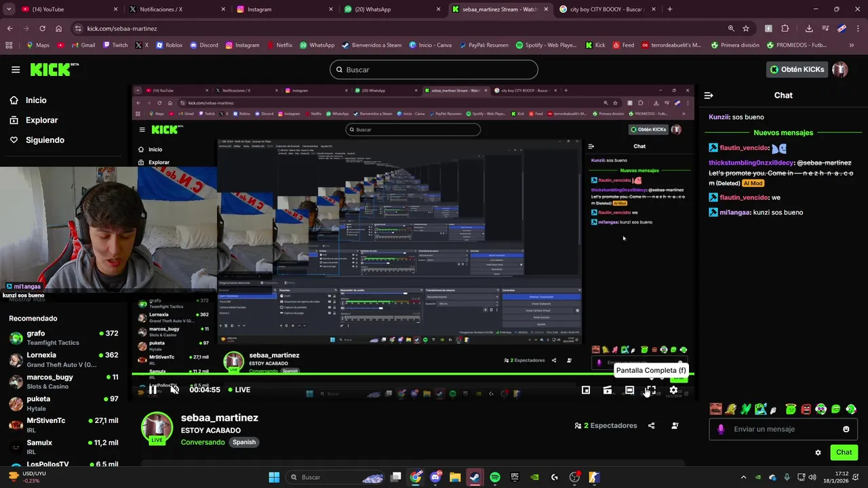Click sebaa_martinez channel name
Viewport: 868px width, 488px height.
220,418
